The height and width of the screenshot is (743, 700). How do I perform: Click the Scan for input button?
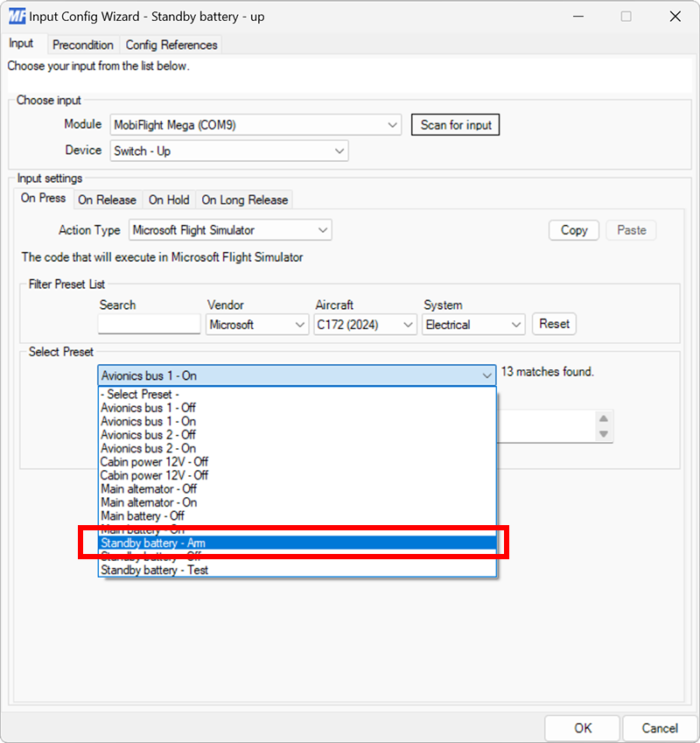click(x=455, y=124)
